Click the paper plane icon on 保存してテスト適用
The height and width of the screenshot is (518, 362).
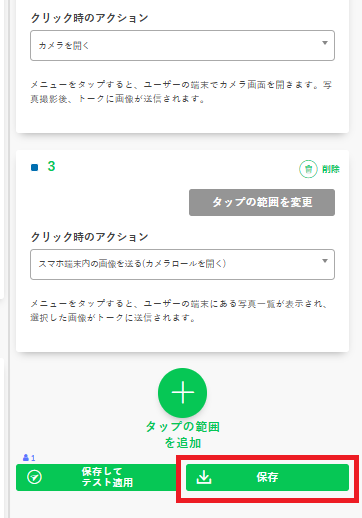[x=34, y=477]
